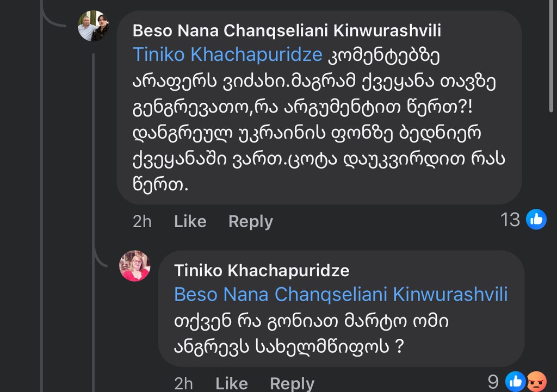Open Tiniko Khachapuridze's profile picture
The width and height of the screenshot is (557, 392).
tap(135, 266)
